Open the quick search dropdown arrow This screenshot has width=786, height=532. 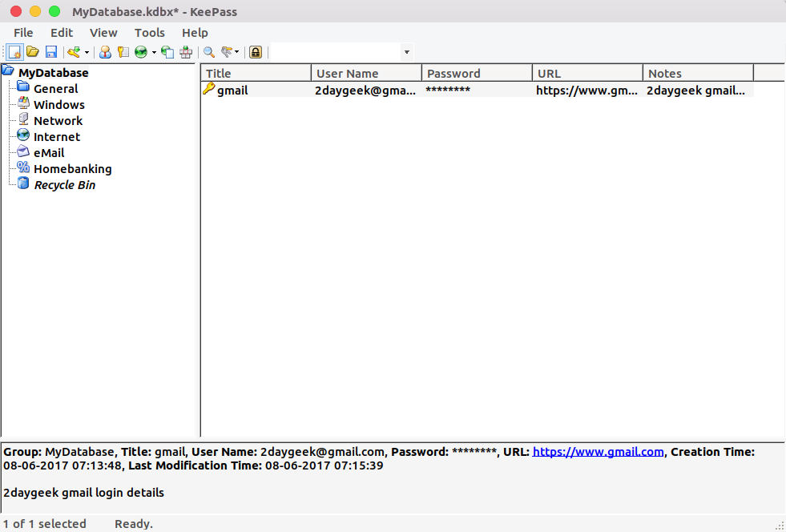coord(407,52)
